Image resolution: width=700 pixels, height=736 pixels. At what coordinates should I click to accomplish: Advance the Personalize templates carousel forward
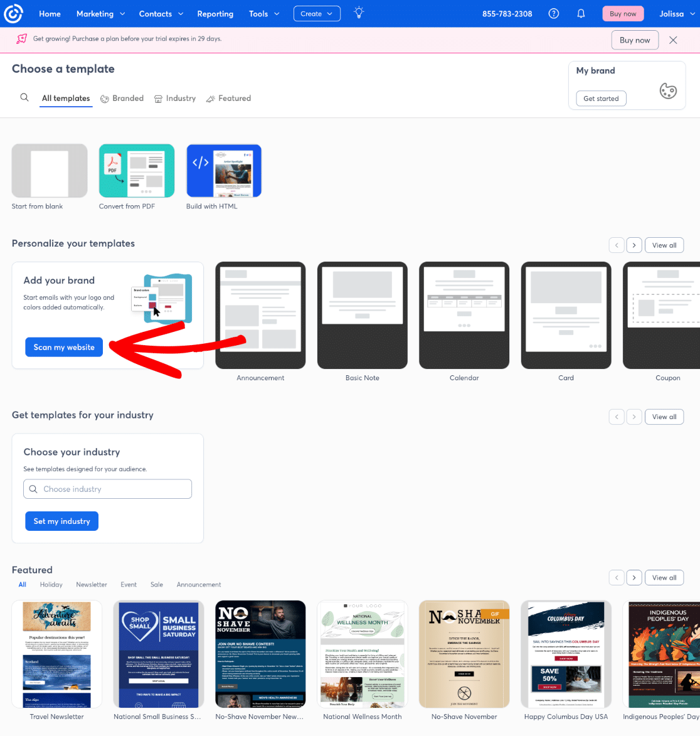634,245
